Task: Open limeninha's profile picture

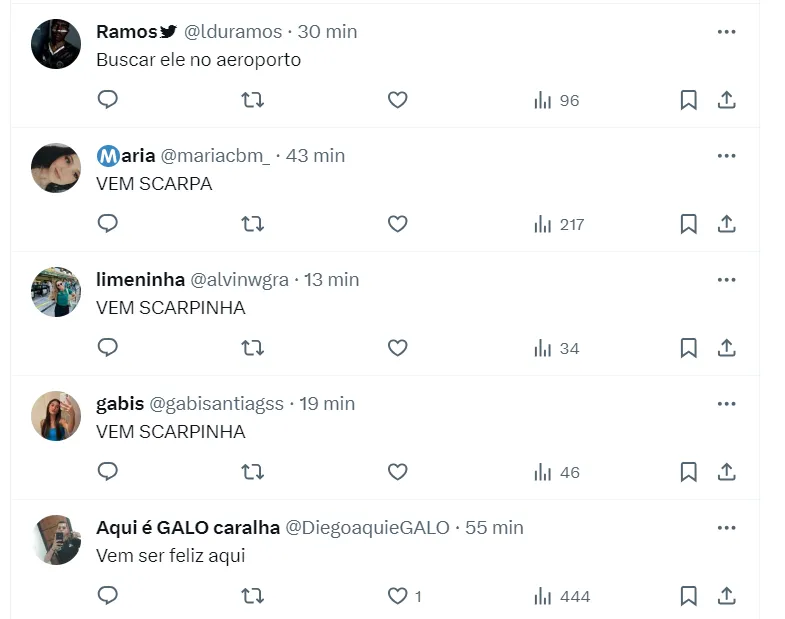Action: pyautogui.click(x=56, y=292)
